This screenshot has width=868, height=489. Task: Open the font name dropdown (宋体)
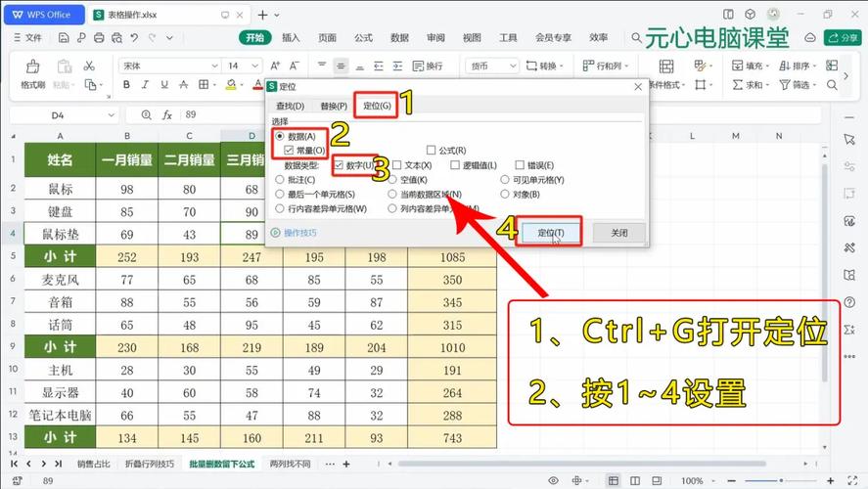click(x=214, y=66)
